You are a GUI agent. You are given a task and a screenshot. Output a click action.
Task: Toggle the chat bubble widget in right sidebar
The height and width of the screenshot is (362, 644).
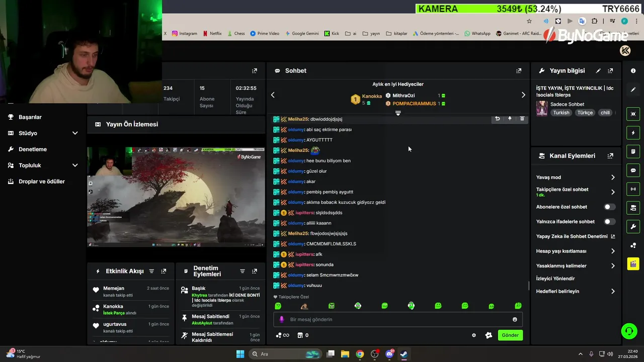click(x=633, y=170)
